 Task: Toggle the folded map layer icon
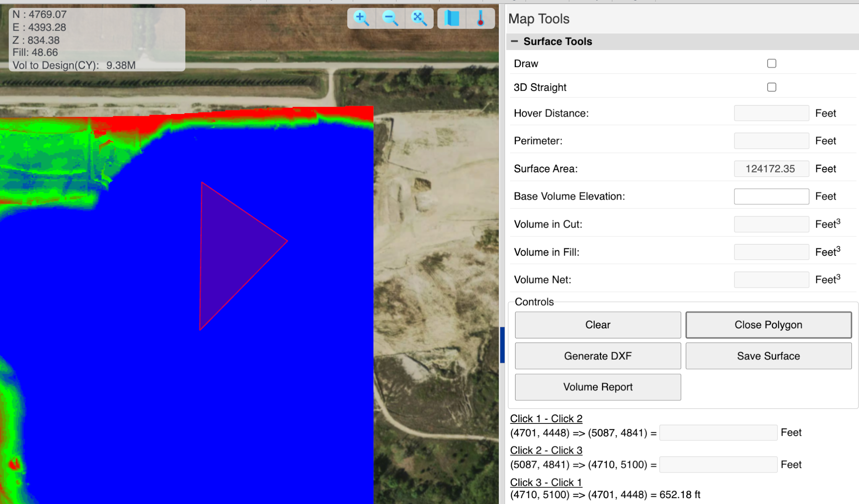pyautogui.click(x=452, y=18)
